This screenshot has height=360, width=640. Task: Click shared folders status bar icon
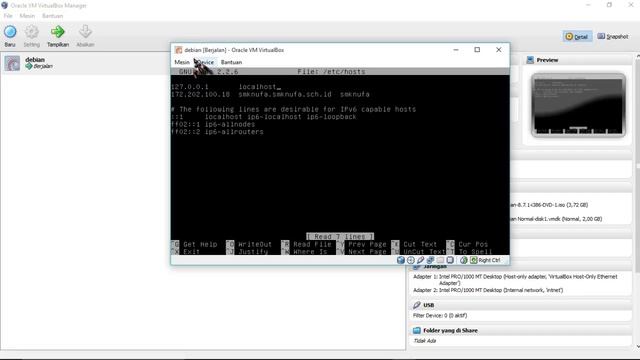click(440, 260)
